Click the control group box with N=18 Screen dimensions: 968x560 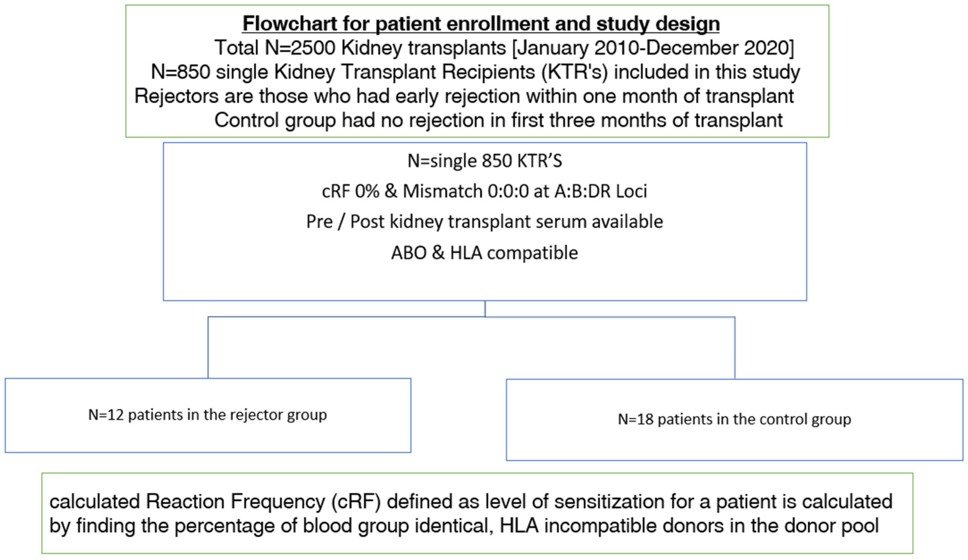734,420
